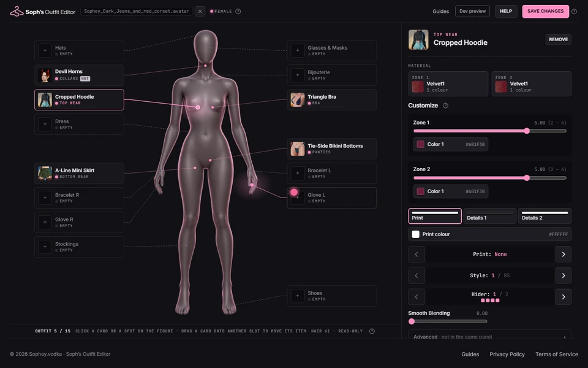
Task: Select the Tie-Side Bikini Bottoms card
Action: coord(332,148)
